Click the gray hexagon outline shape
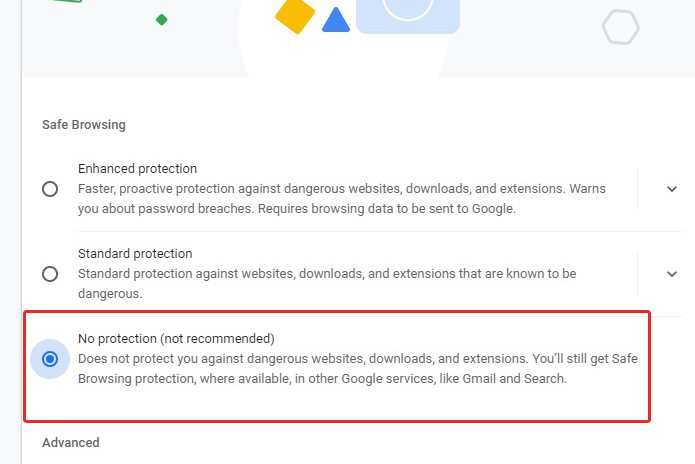The width and height of the screenshot is (695, 464). pos(621,27)
